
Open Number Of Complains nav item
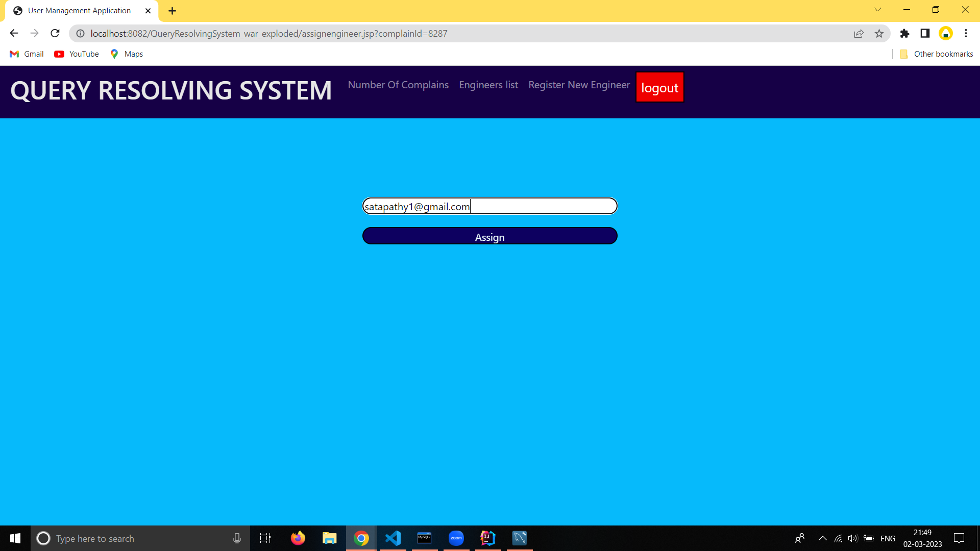pos(398,85)
